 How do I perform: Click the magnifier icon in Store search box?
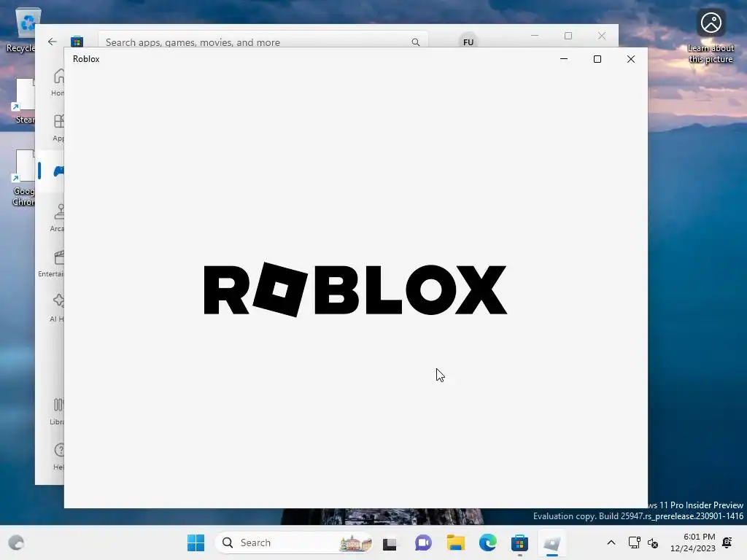(x=415, y=42)
